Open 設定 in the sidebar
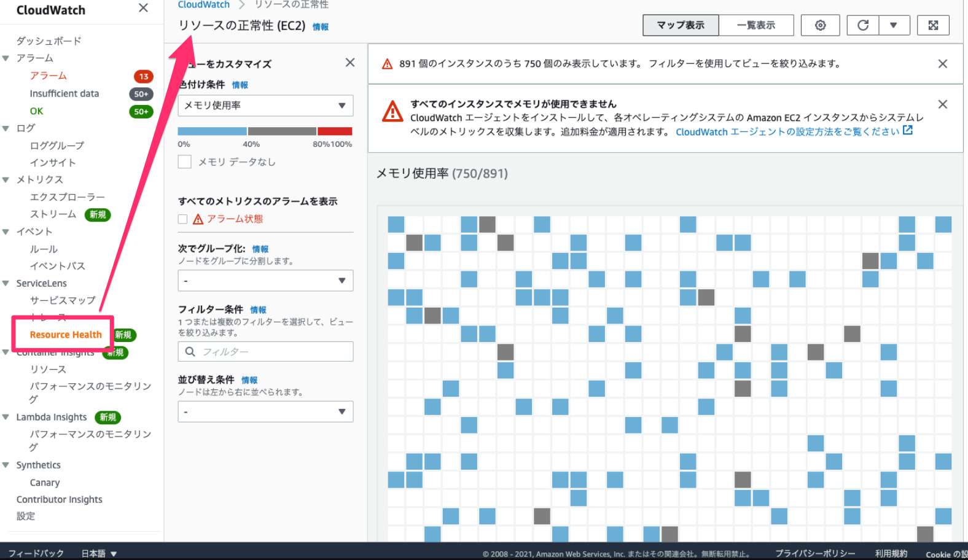 26,516
